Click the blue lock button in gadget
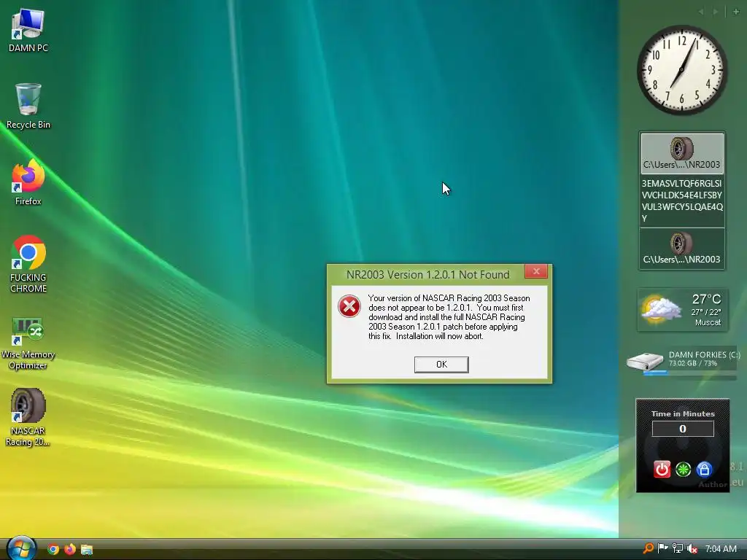This screenshot has height=560, width=747. click(x=704, y=470)
